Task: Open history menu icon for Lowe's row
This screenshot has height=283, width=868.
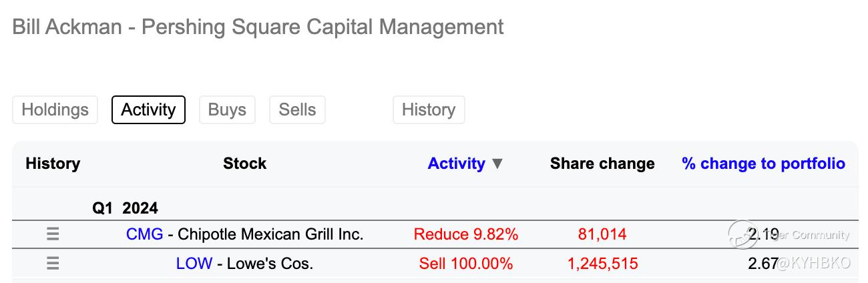Action: pos(53,264)
